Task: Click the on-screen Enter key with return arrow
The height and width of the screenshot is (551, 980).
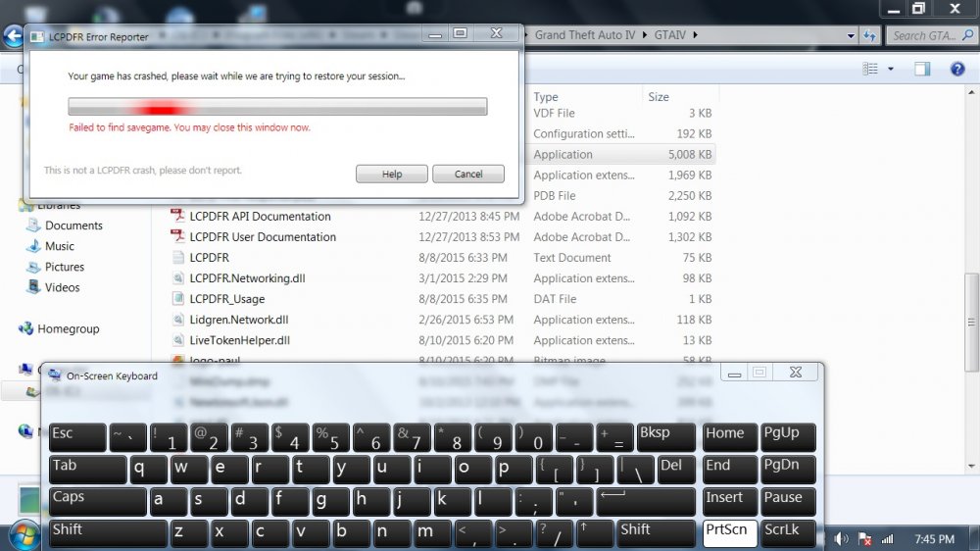Action: (x=646, y=502)
